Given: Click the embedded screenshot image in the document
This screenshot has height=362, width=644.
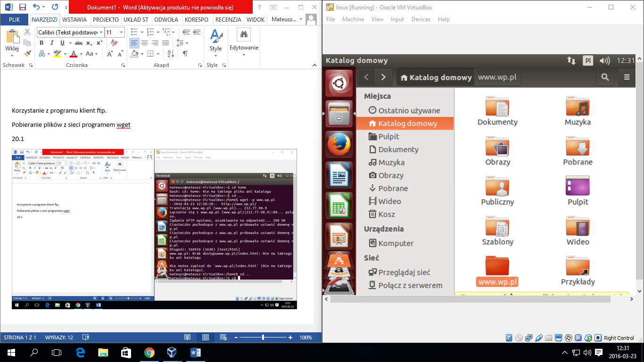Looking at the screenshot, I should click(154, 229).
